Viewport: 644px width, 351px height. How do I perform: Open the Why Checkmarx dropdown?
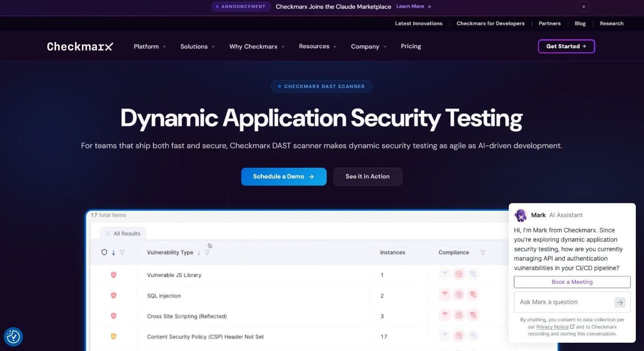point(257,47)
